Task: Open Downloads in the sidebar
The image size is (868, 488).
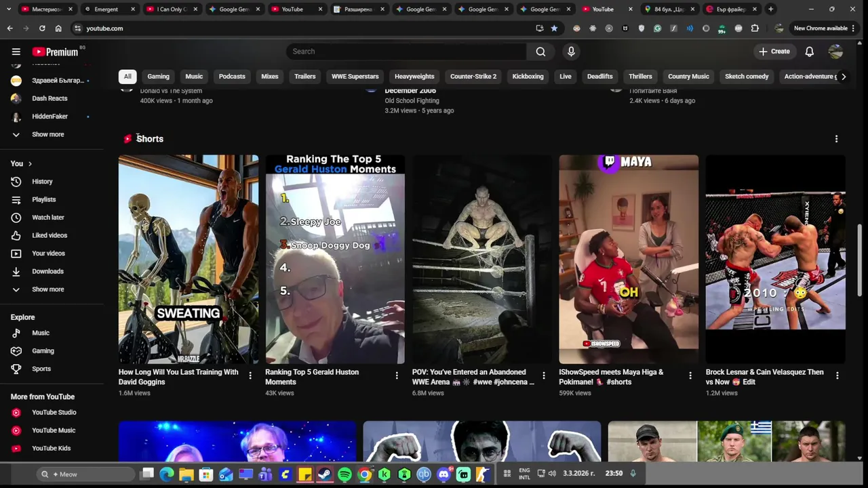Action: click(x=47, y=271)
